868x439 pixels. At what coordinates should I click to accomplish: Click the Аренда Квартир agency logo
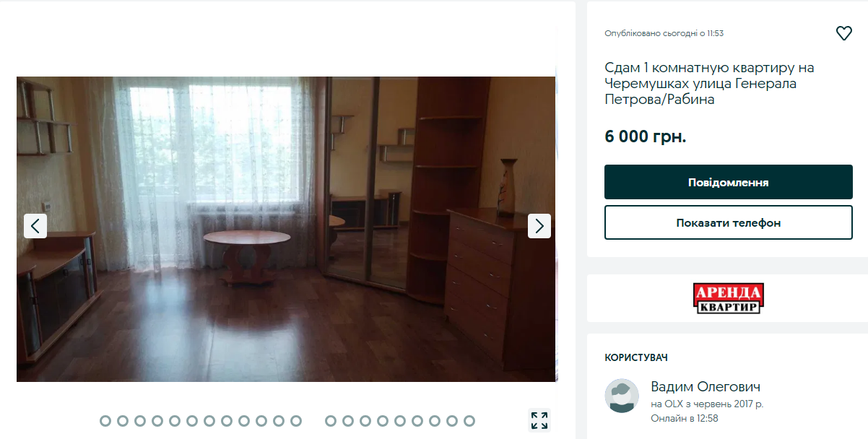tap(729, 298)
